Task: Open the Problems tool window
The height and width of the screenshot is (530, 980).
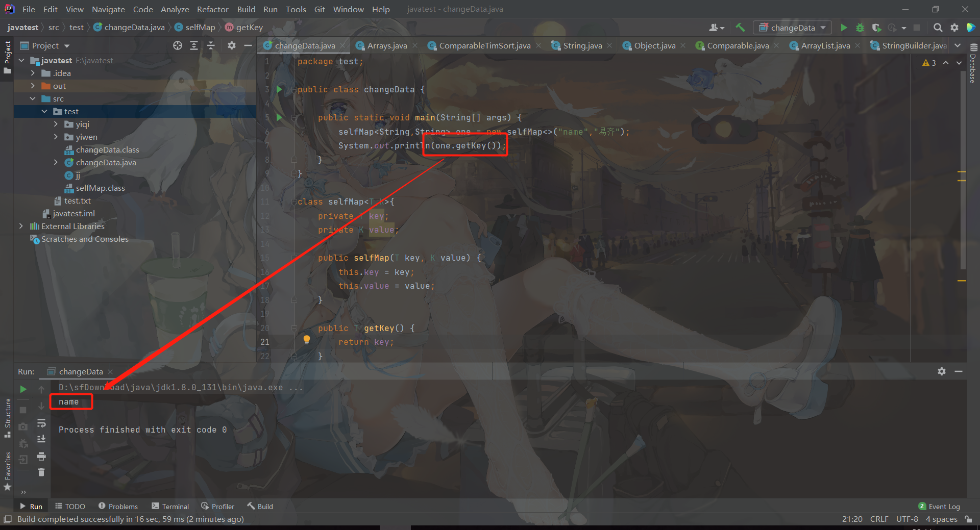Action: (x=118, y=506)
